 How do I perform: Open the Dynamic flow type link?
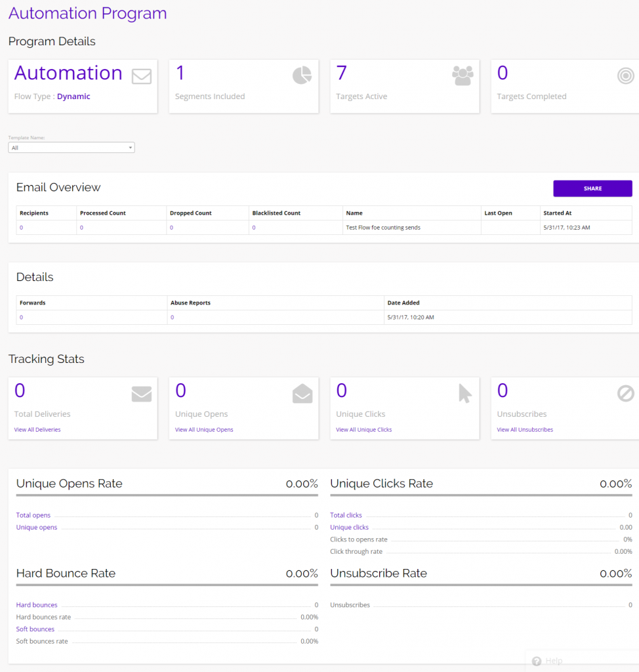tap(73, 96)
